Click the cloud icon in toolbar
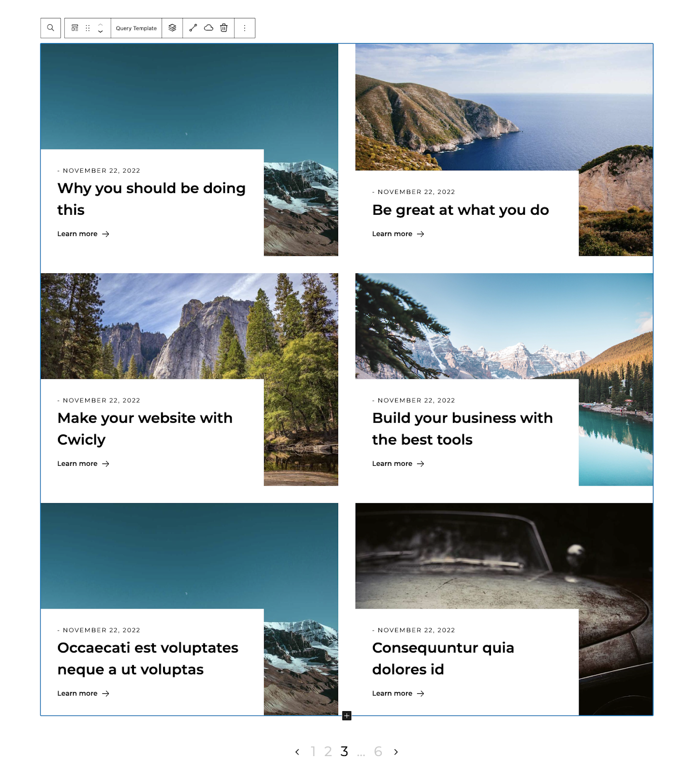This screenshot has width=700, height=774. (x=209, y=28)
